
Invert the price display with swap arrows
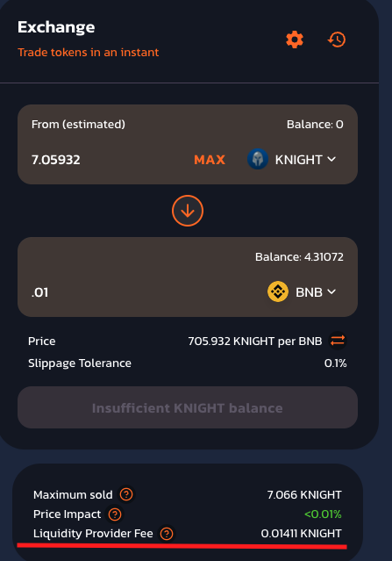338,341
